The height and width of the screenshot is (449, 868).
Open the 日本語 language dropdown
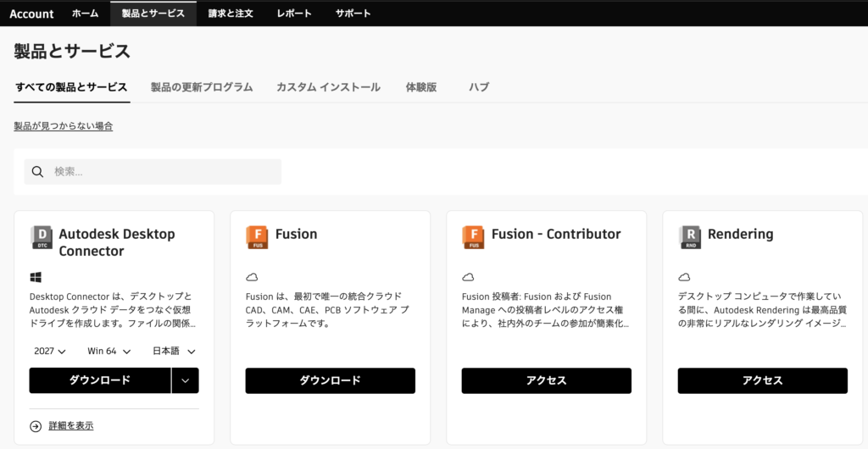coord(175,351)
